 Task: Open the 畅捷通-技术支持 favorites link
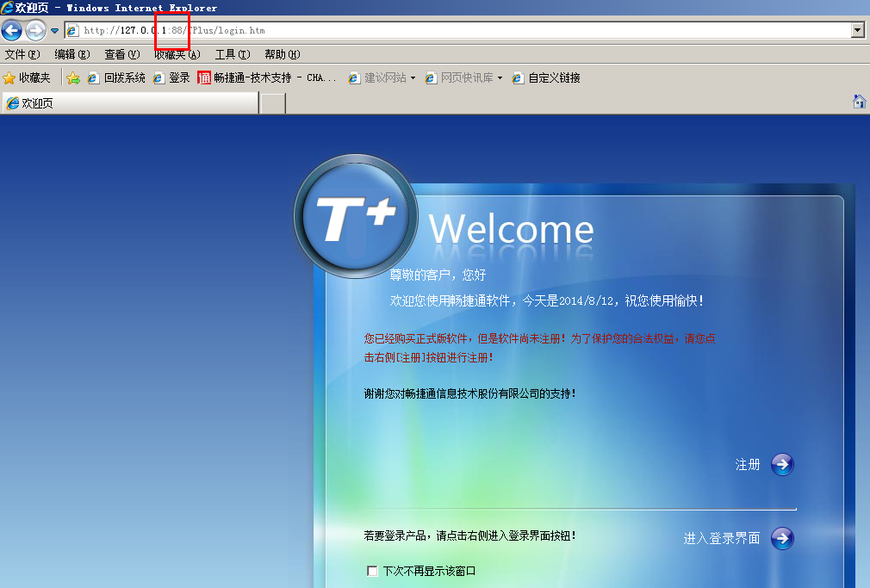click(x=267, y=77)
